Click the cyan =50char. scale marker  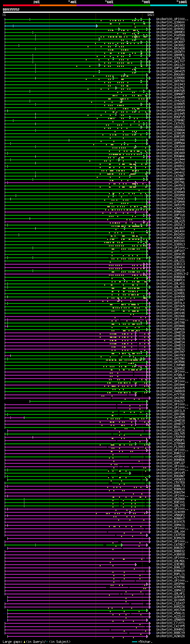134,642
